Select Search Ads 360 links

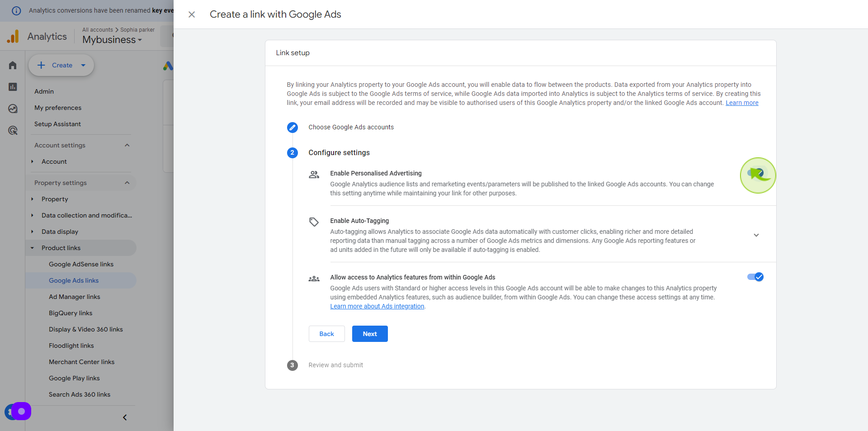(x=80, y=394)
